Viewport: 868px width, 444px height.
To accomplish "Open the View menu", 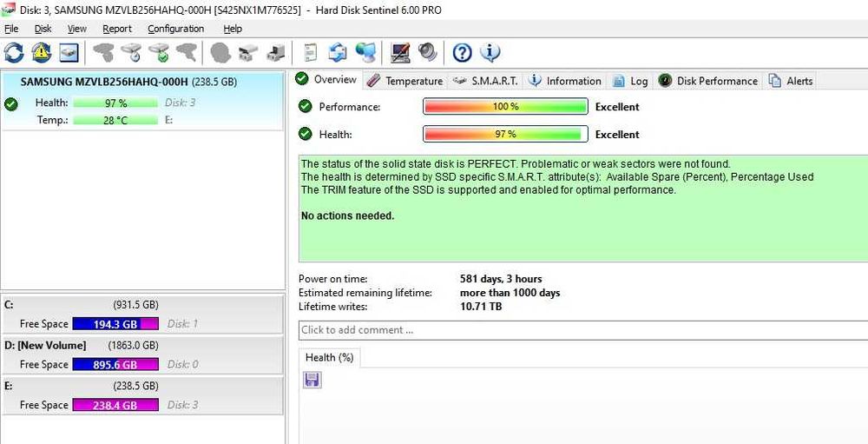I will (77, 29).
